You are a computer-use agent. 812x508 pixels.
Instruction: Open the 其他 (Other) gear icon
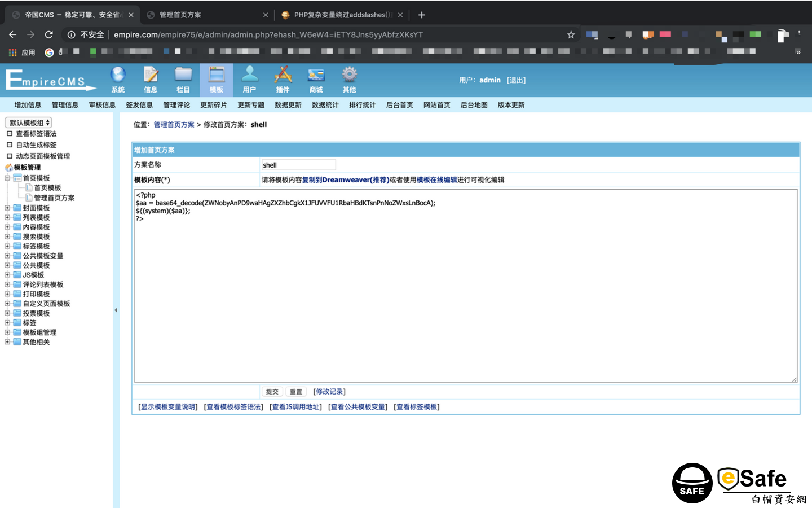coord(349,80)
